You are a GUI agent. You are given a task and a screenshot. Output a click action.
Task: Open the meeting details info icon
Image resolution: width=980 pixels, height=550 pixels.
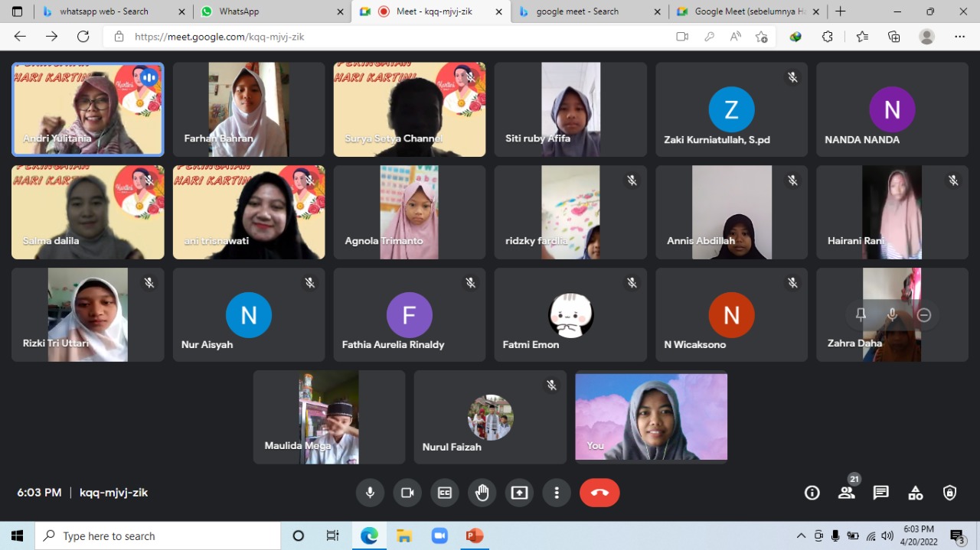[812, 493]
